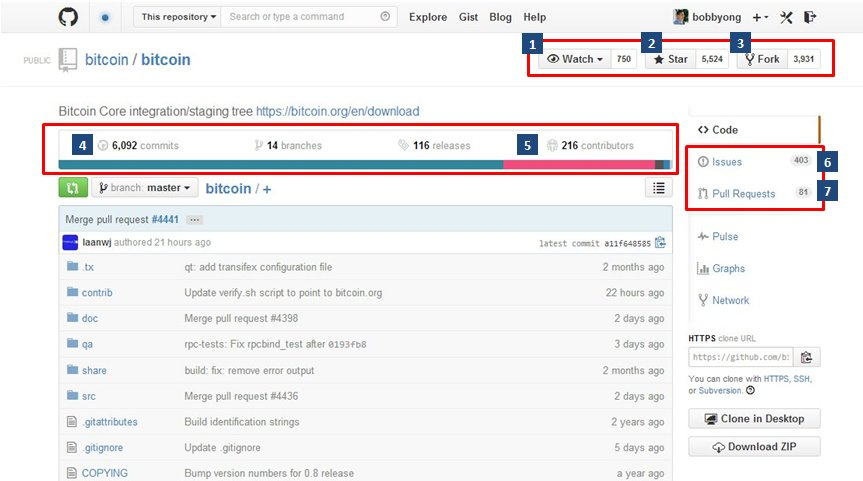Image resolution: width=863 pixels, height=481 pixels.
Task: Open the Issues tab with 403 count
Action: pyautogui.click(x=753, y=161)
